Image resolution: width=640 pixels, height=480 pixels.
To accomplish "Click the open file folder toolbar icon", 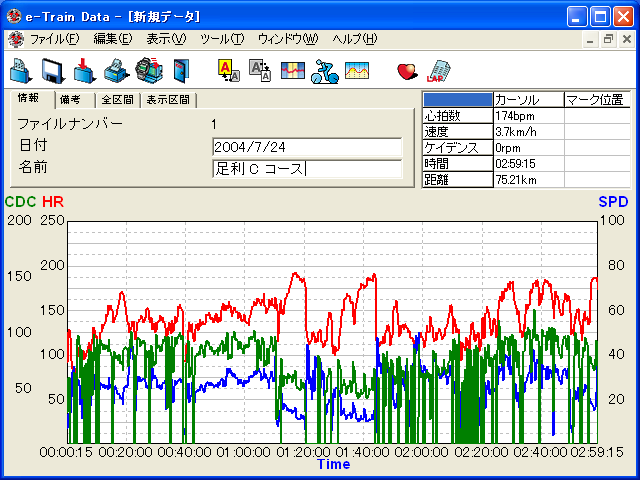I will point(21,70).
